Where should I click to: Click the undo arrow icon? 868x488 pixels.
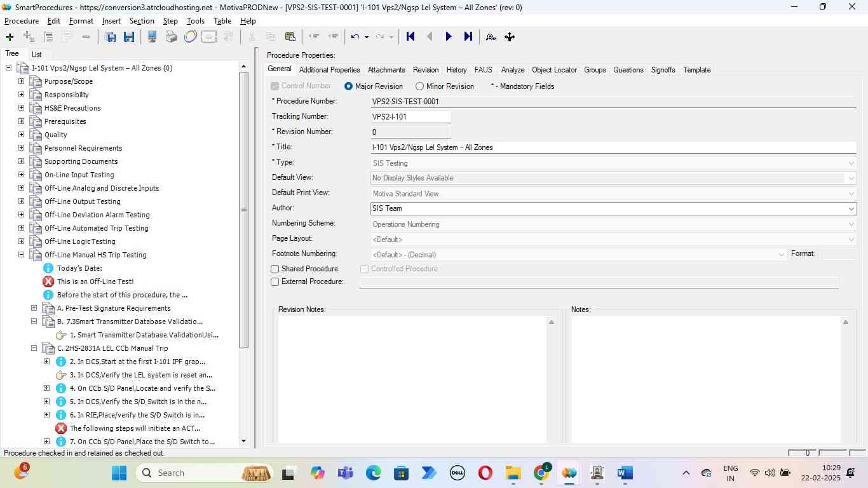pos(355,37)
